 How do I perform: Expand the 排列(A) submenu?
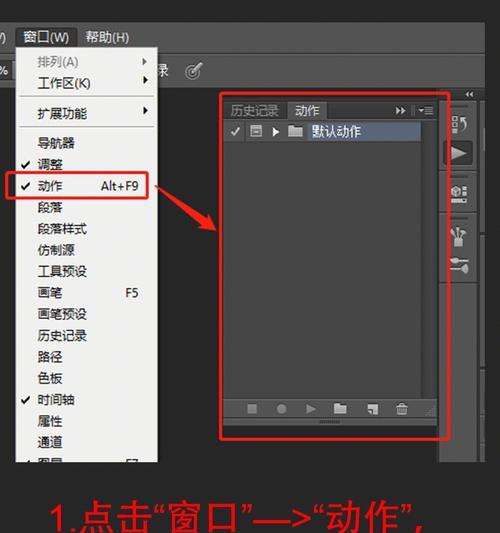pos(87,62)
